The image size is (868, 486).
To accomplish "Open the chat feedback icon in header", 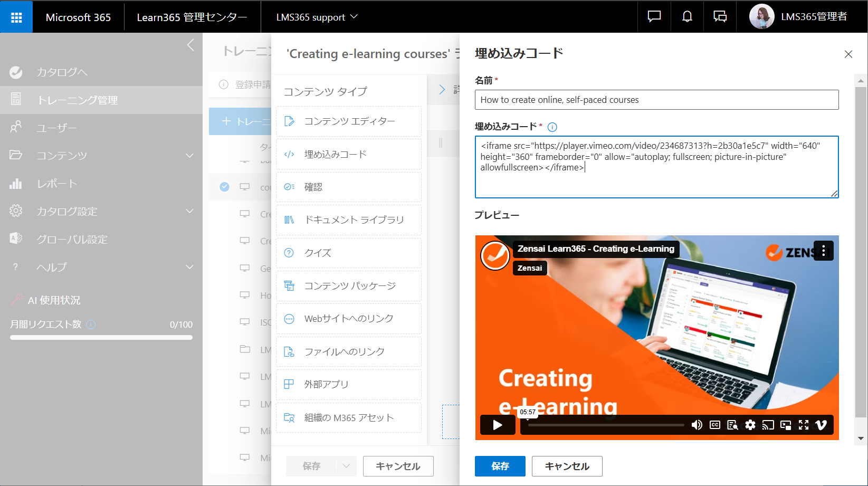I will (654, 17).
